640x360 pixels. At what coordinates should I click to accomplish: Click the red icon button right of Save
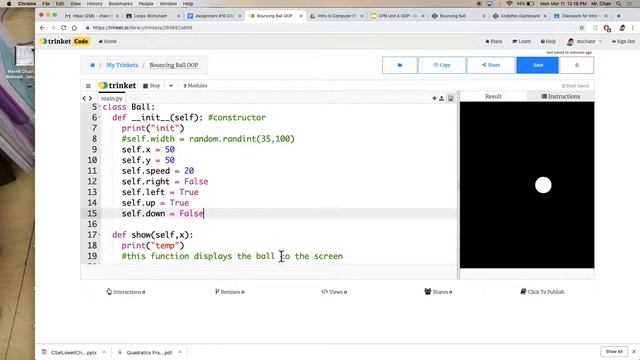click(576, 65)
